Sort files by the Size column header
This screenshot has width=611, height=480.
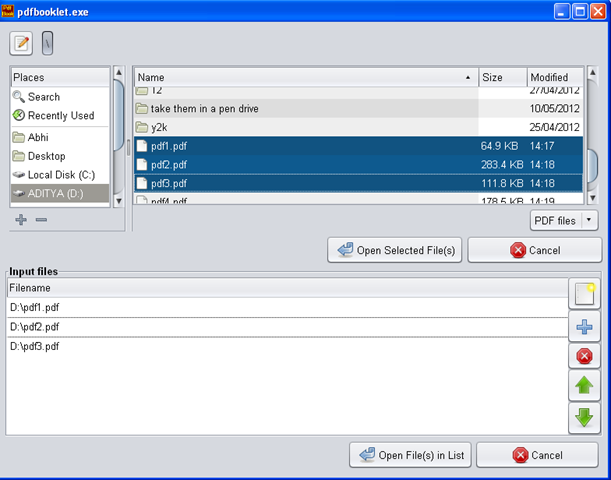[503, 77]
